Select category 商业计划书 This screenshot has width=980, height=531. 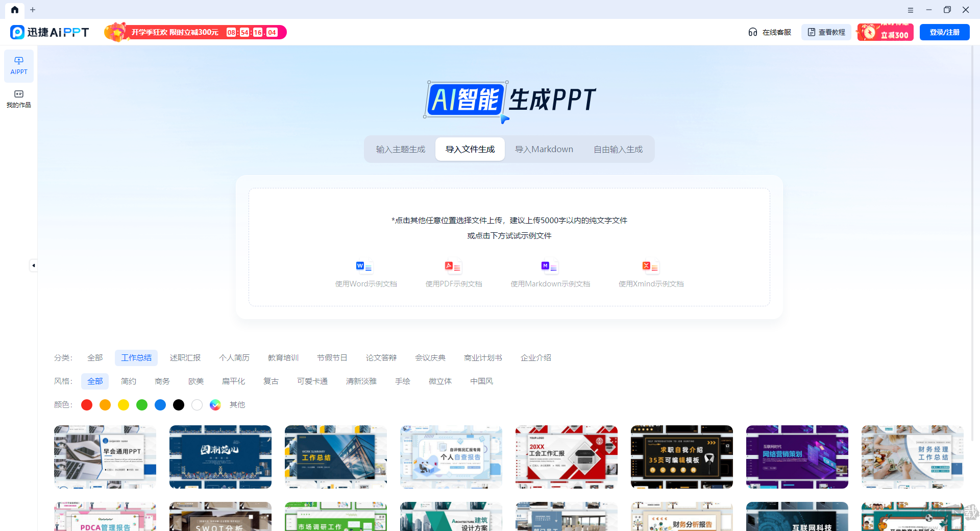tap(483, 358)
